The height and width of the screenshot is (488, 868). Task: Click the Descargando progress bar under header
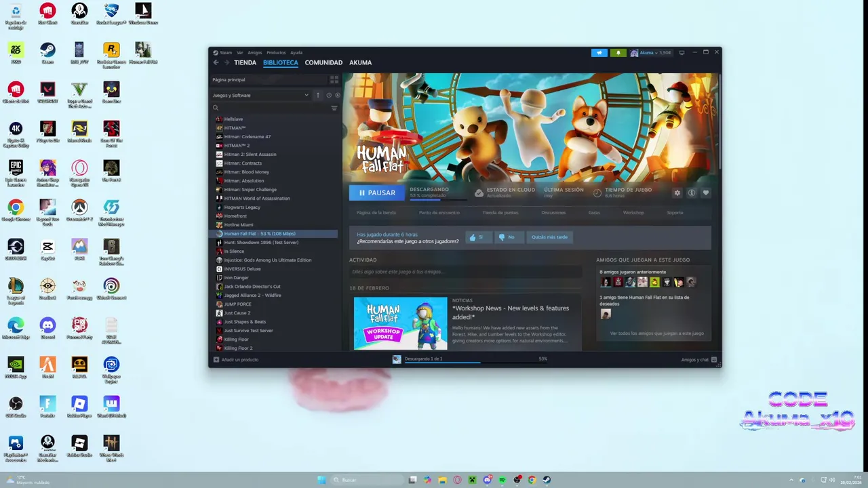(x=438, y=199)
